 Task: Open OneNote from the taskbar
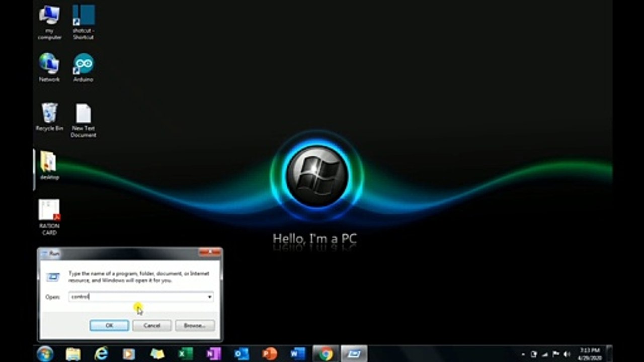tap(214, 353)
